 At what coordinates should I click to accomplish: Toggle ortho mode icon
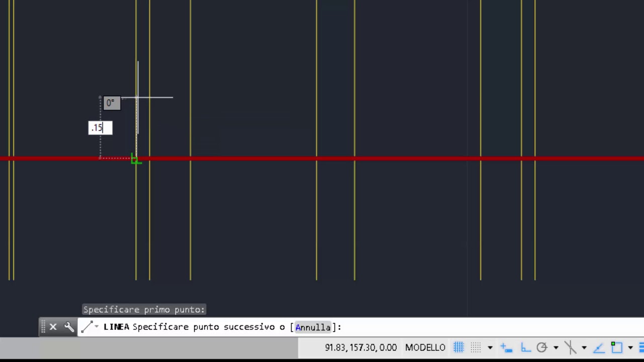click(525, 347)
